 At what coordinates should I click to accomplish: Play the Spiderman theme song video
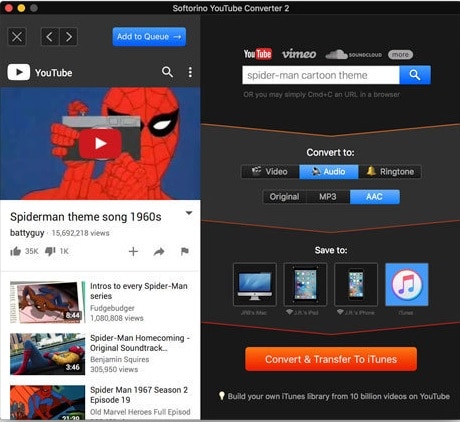100,144
